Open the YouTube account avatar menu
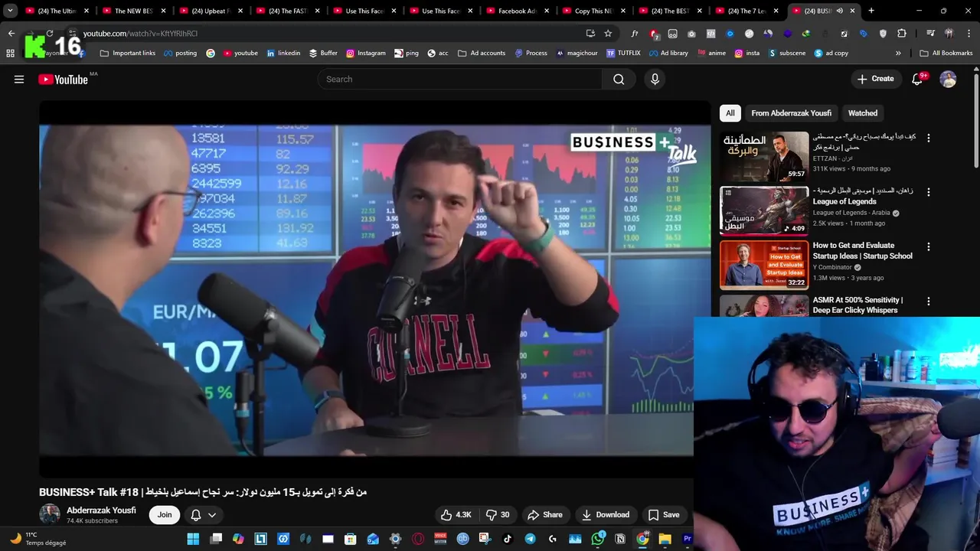This screenshot has height=551, width=980. click(x=948, y=80)
